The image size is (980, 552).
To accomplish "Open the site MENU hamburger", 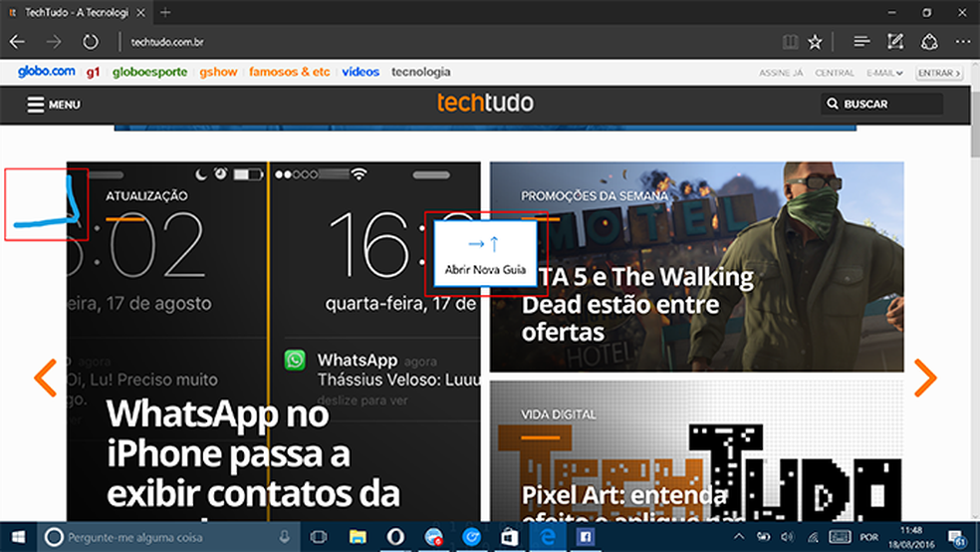I will [x=53, y=105].
